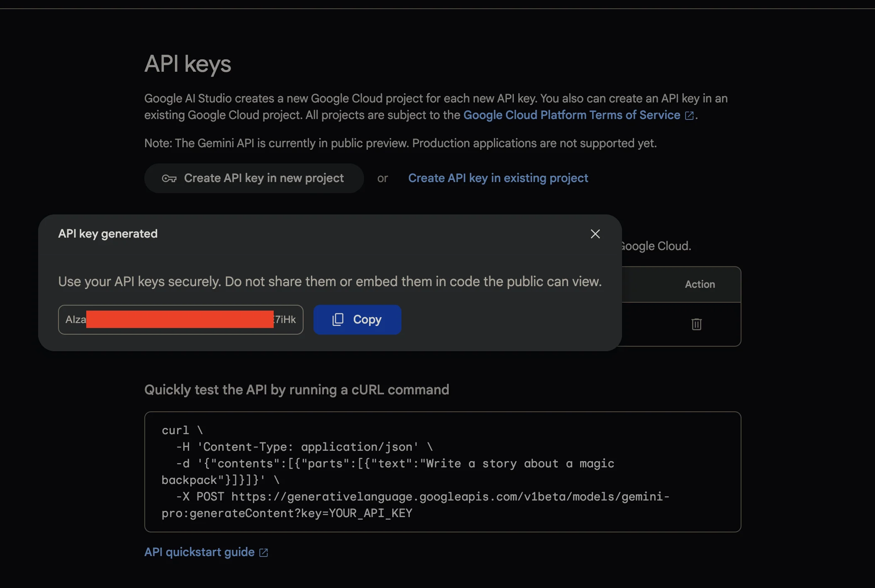Create API key in existing project
The width and height of the screenshot is (875, 588).
498,178
